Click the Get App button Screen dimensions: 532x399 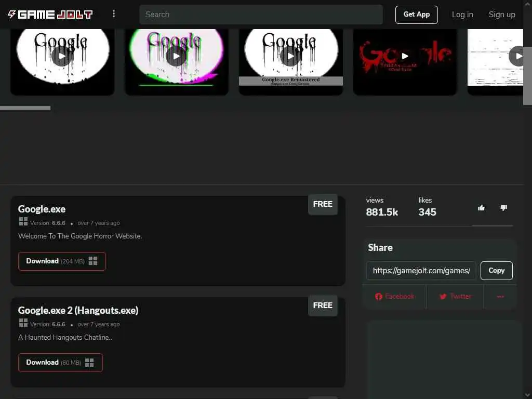pos(416,15)
